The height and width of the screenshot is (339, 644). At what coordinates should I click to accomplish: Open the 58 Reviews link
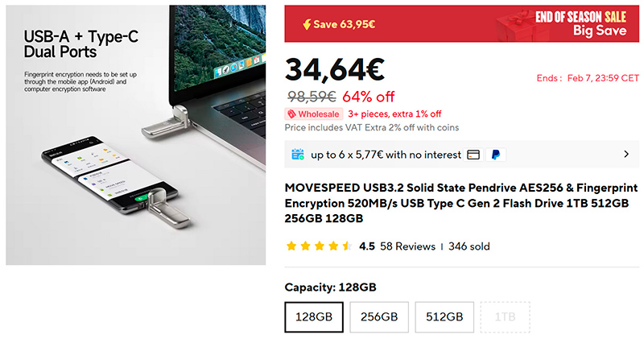pos(407,246)
